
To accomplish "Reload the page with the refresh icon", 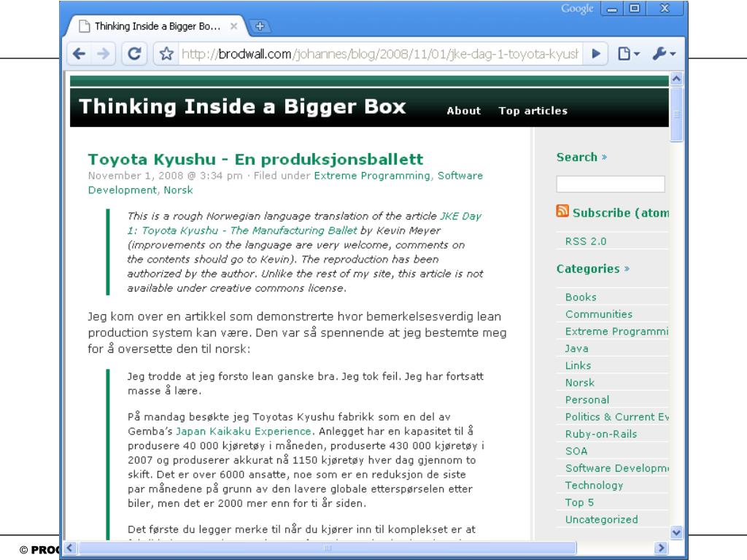I will [134, 54].
